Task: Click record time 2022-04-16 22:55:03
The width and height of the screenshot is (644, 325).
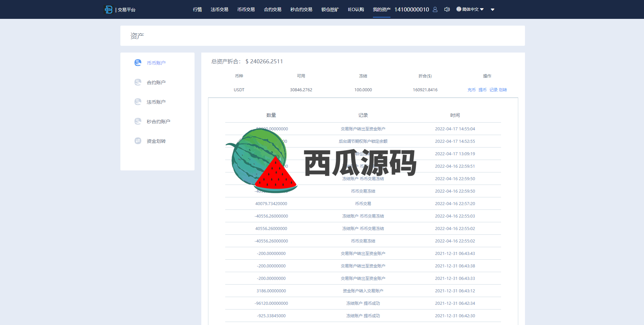Action: (455, 216)
